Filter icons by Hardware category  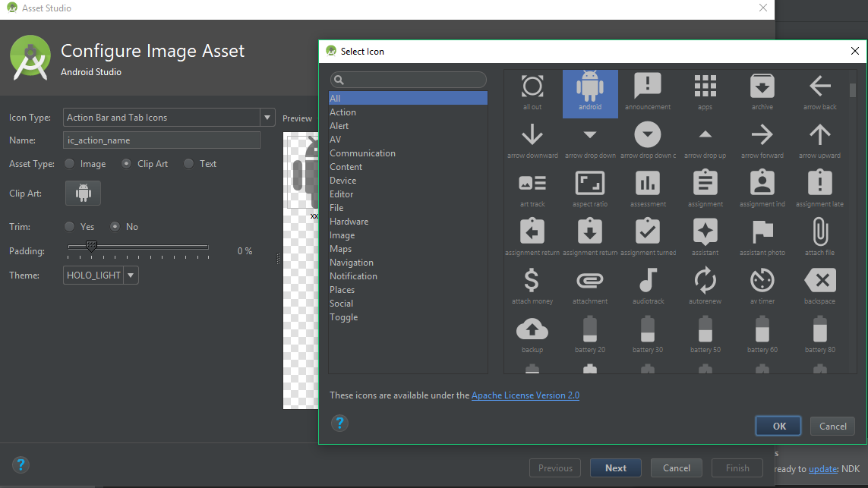pos(408,222)
